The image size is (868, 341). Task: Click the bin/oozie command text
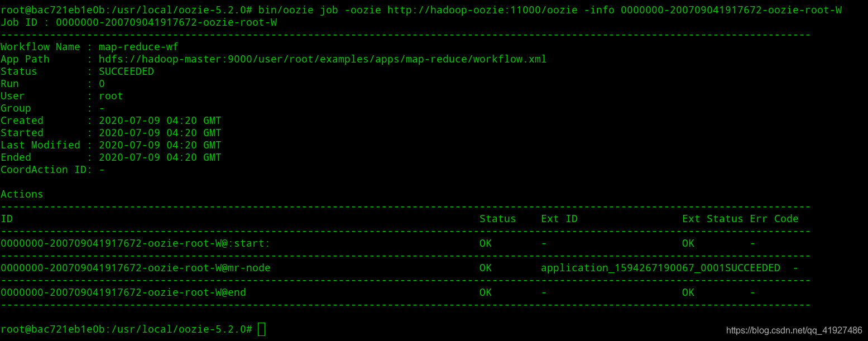click(x=286, y=10)
